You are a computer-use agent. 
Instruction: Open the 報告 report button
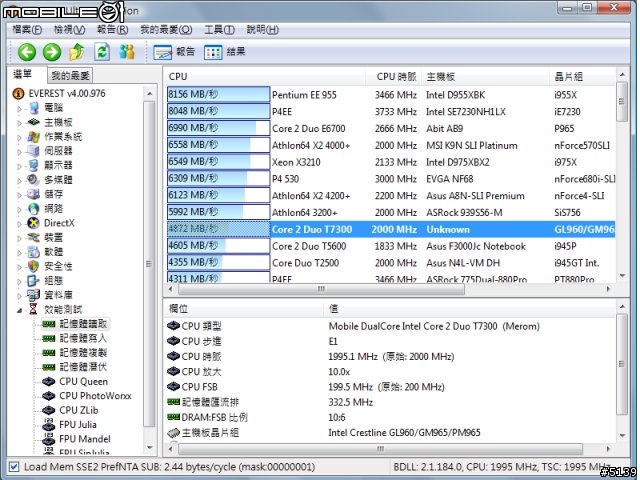tap(174, 52)
